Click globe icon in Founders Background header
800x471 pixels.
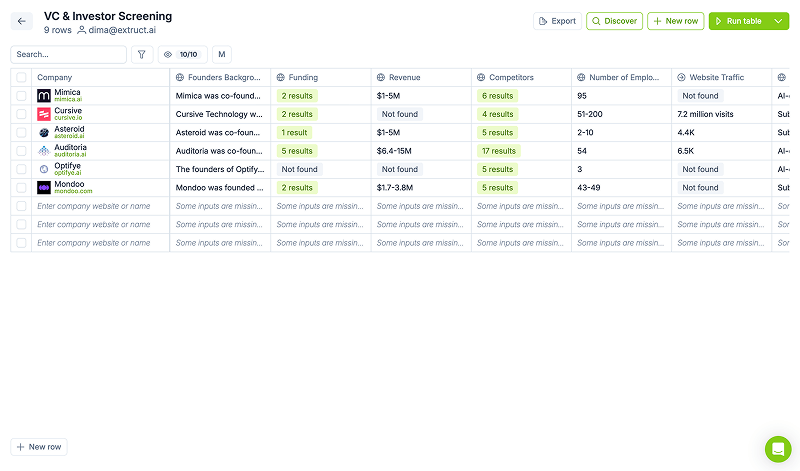[180, 77]
